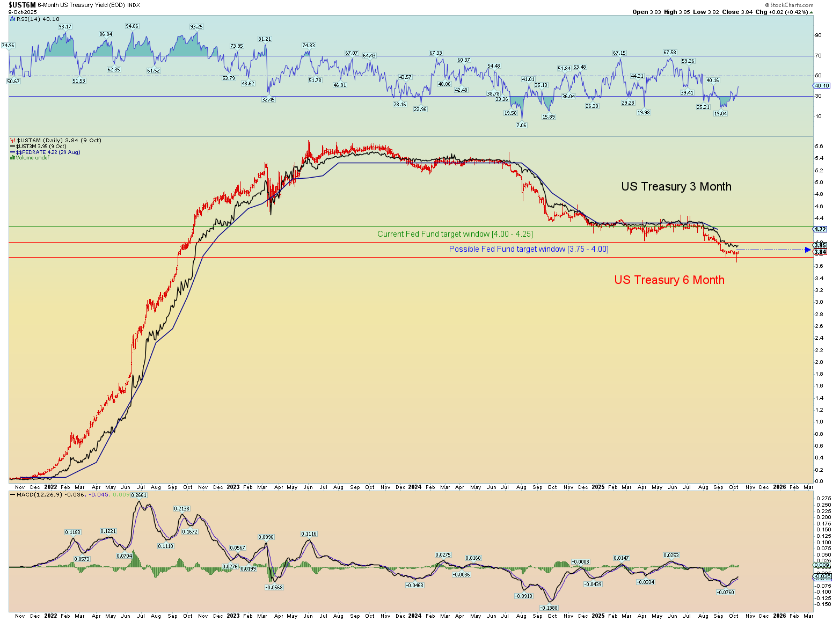This screenshot has width=840, height=621.
Task: Click the -0.1388 MACD trough label
Action: click(549, 608)
